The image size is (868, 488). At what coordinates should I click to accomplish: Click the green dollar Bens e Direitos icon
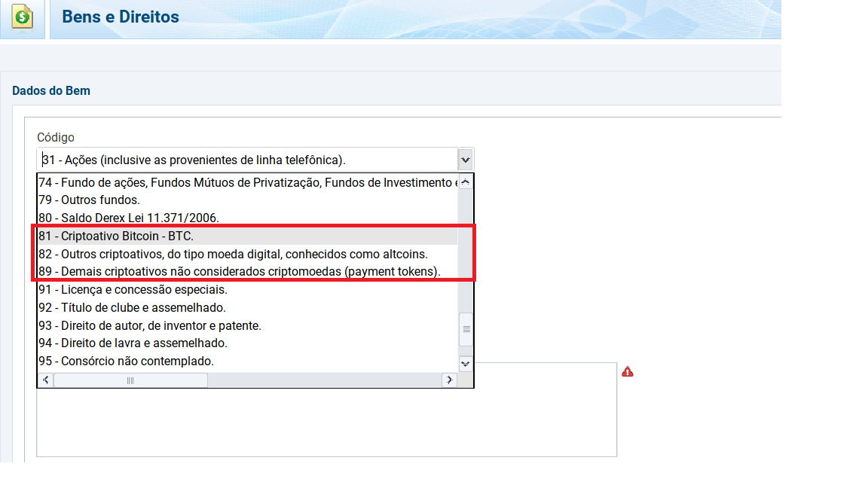pyautogui.click(x=23, y=17)
